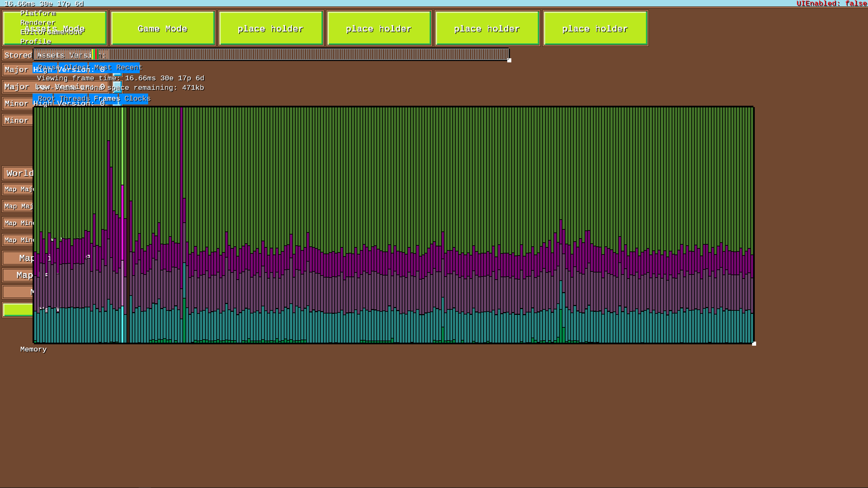Select the Renderer menu option
This screenshot has height=488, width=868.
(x=38, y=23)
